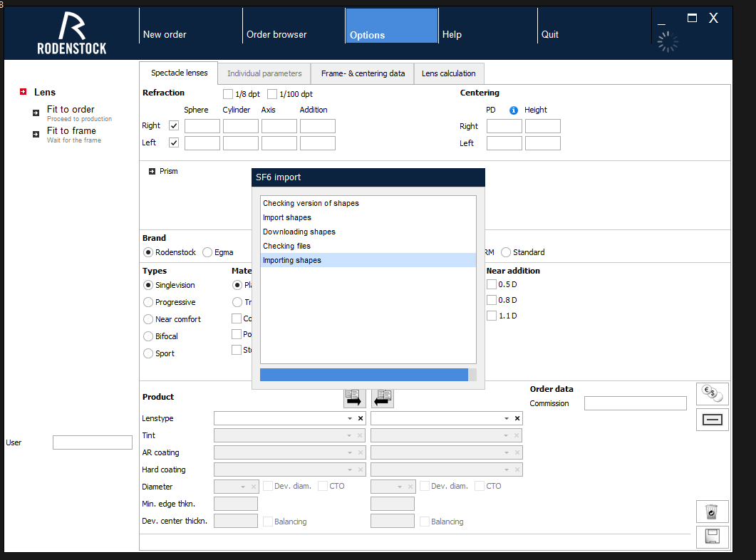
Task: Choose the Standard radio option
Action: coord(506,252)
